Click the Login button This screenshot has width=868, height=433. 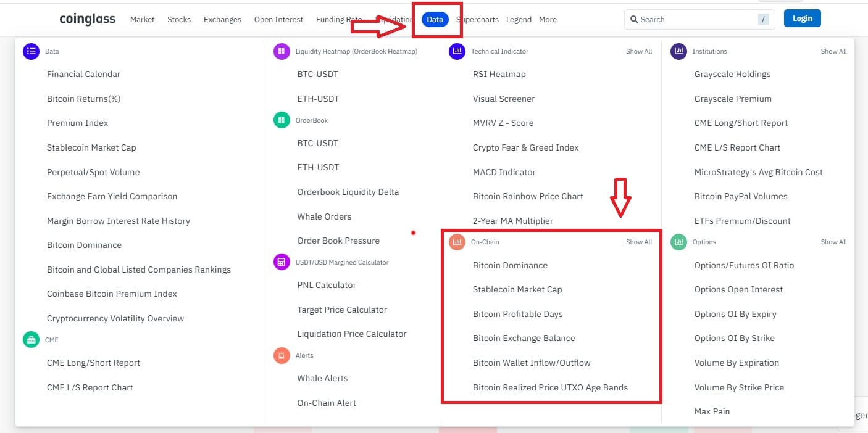(x=803, y=19)
